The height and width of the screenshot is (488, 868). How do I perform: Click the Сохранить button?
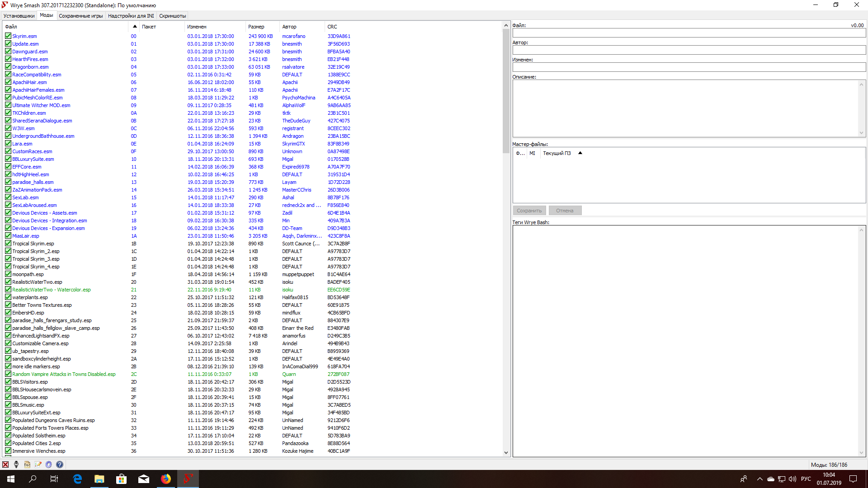tap(529, 211)
